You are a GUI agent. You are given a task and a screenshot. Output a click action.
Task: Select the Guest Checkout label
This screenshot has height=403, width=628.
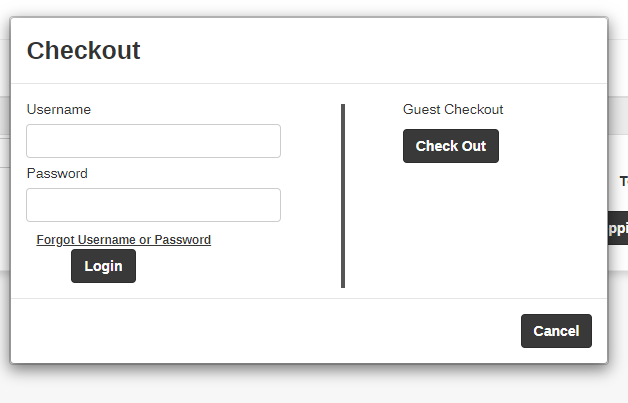(453, 110)
